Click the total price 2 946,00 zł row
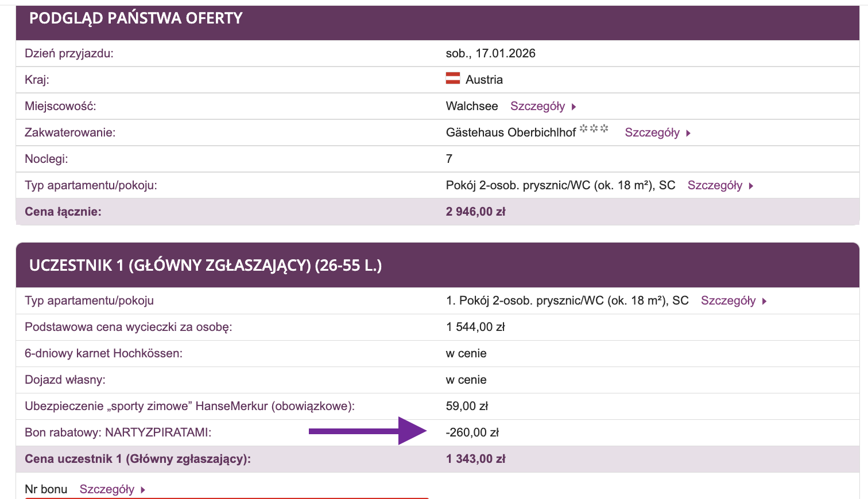This screenshot has height=499, width=868. [x=475, y=211]
